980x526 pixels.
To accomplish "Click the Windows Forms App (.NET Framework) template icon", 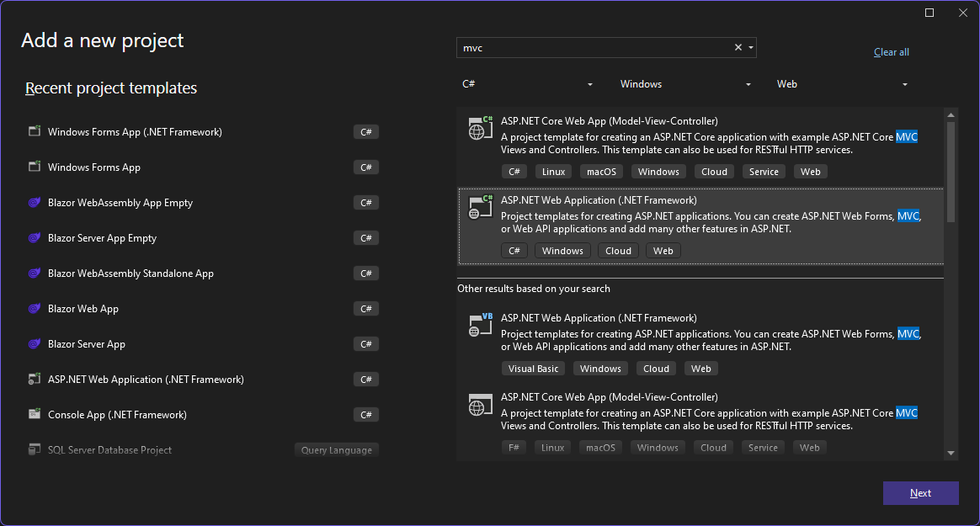I will click(35, 131).
